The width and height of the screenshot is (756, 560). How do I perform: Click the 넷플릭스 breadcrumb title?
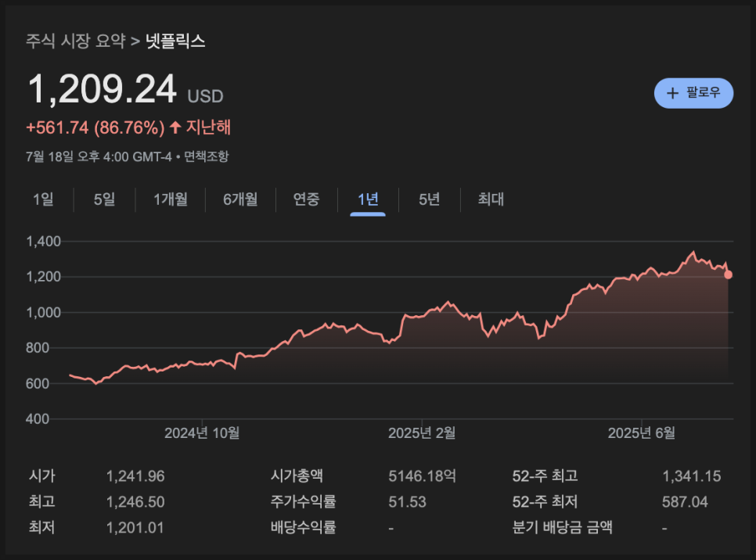[x=175, y=41]
